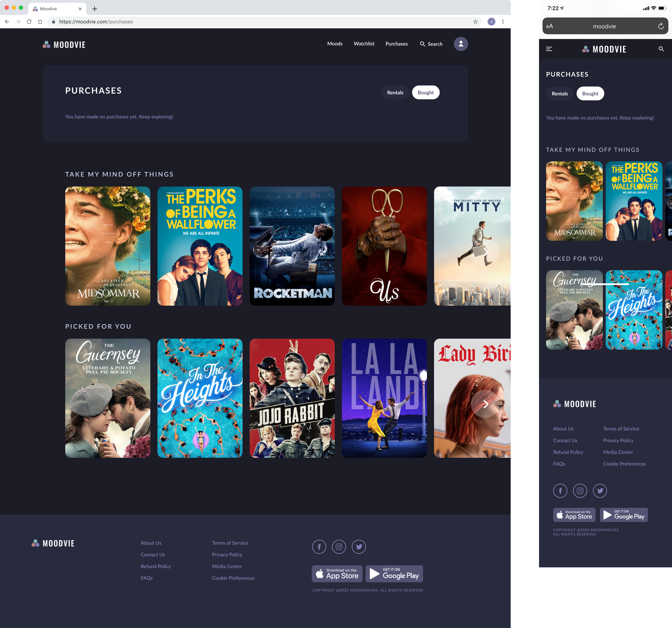Tap Cookie Preferences in mobile footer
672x628 pixels.
click(x=624, y=464)
